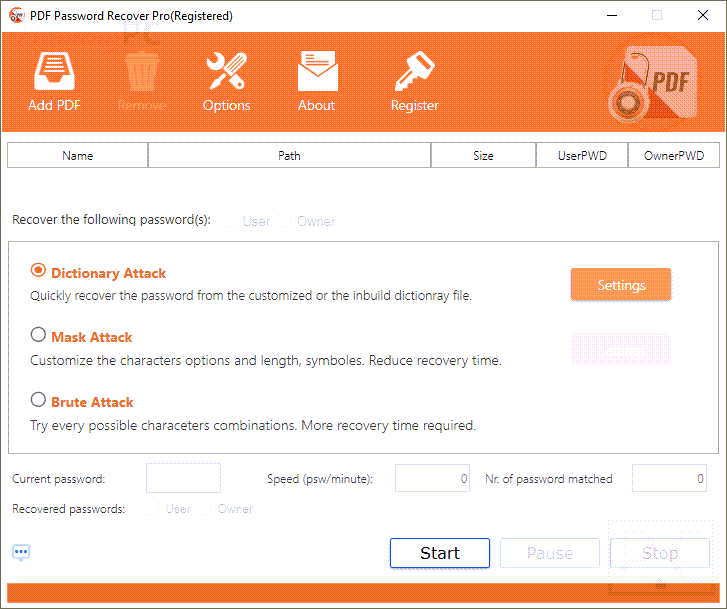Click the disabled Mask Attack Settings button
727x609 pixels.
point(621,349)
